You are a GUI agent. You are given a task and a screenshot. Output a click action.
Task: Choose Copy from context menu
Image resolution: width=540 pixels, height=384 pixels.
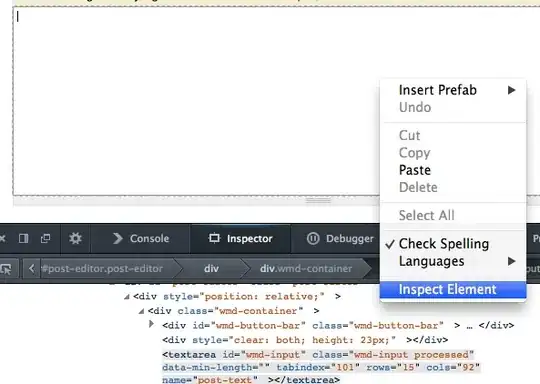pyautogui.click(x=453, y=153)
